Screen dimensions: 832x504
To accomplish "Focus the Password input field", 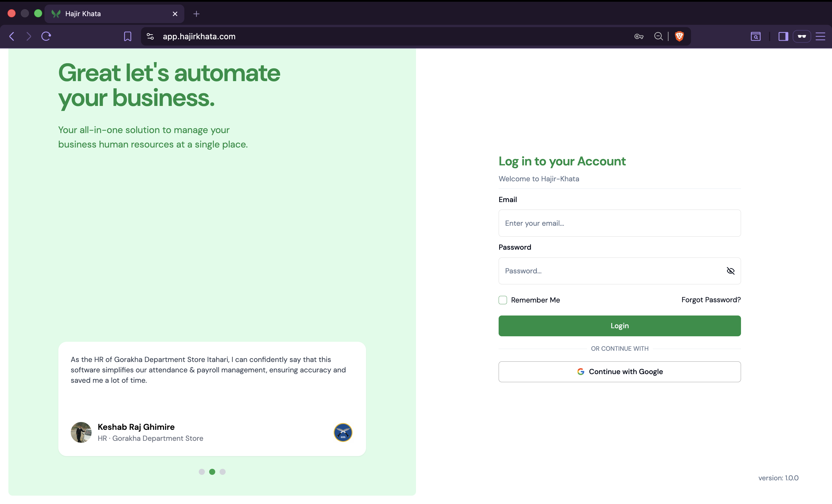I will pos(620,271).
